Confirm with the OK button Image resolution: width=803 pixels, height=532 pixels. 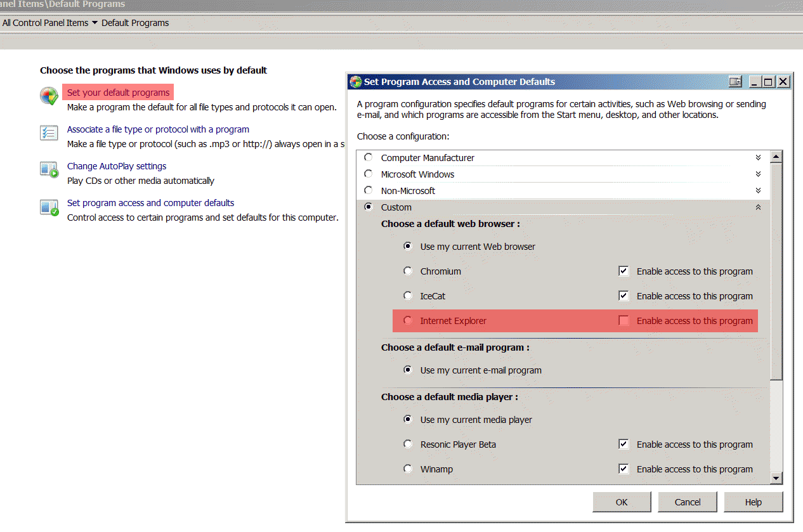click(x=622, y=502)
